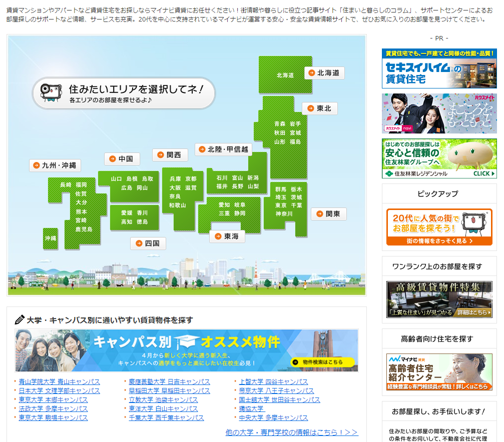
Task: Open 東京大学 駒場キャンパス link
Action: 53,417
